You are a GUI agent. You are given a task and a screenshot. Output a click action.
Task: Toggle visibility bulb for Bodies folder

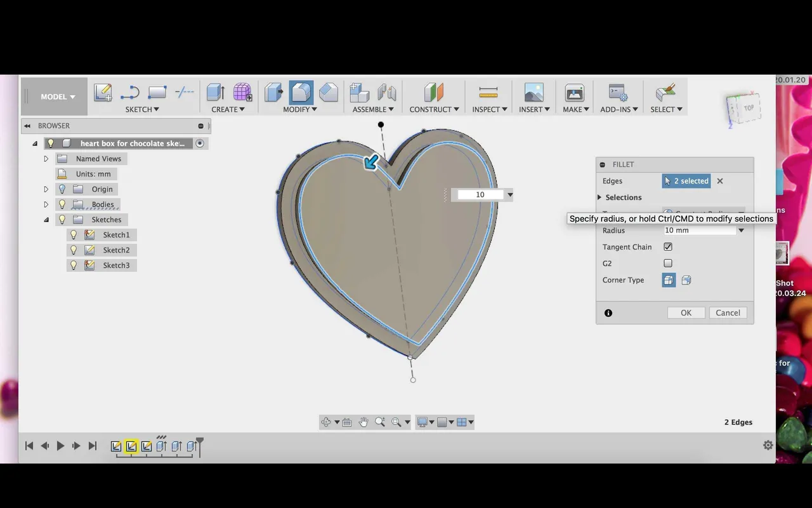pyautogui.click(x=62, y=204)
